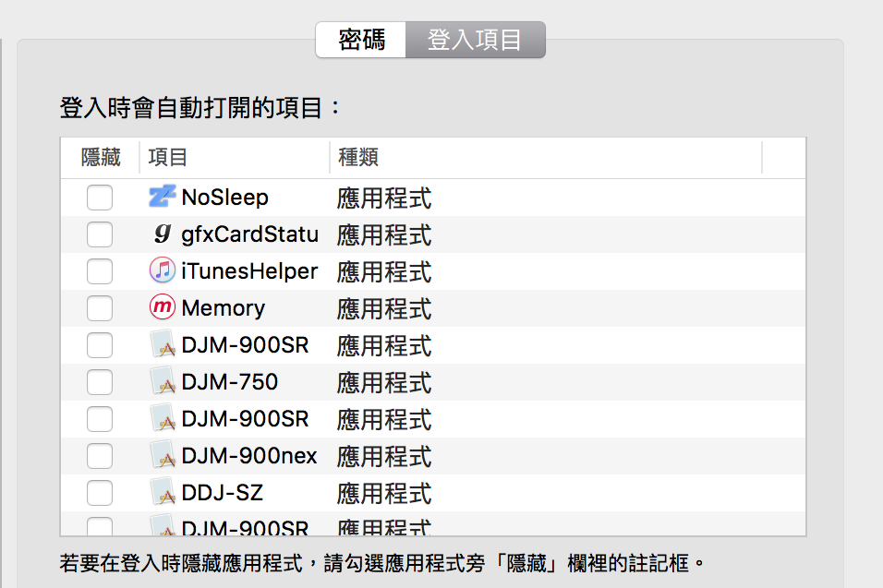Viewport: 883px width, 588px height.
Task: Click the DDJ-SZ application icon
Action: tap(162, 493)
